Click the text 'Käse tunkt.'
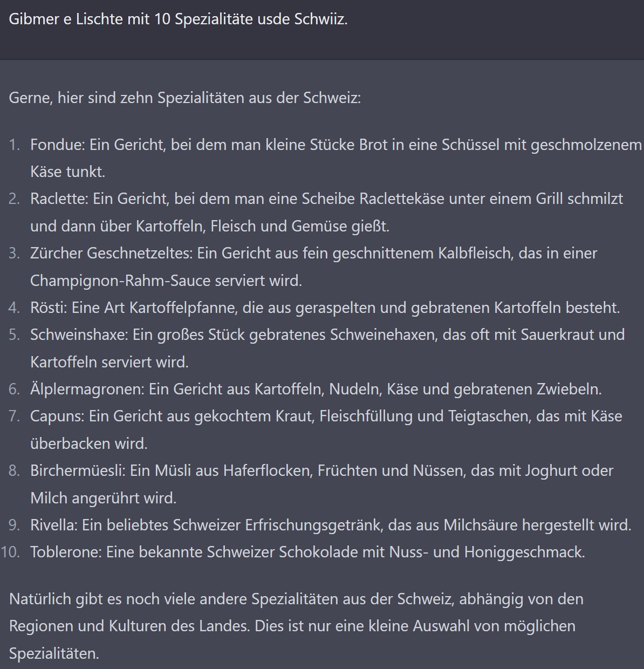The width and height of the screenshot is (644, 669). (x=68, y=172)
